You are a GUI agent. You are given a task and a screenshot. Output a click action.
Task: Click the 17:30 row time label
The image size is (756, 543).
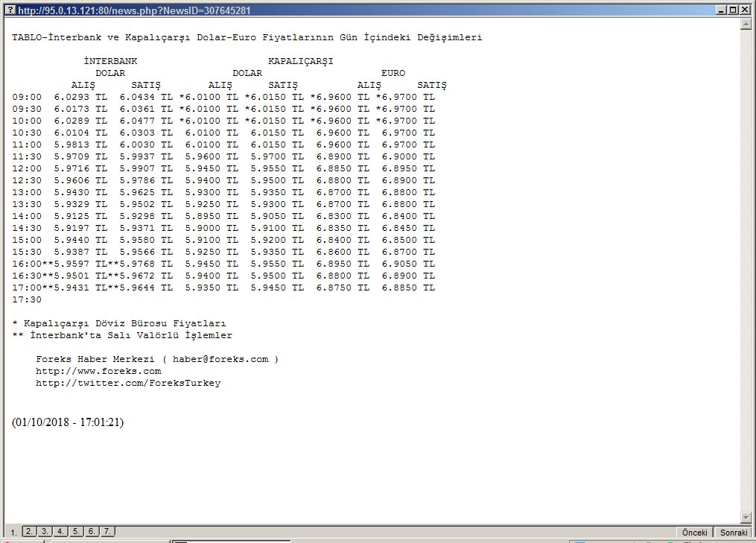pos(27,300)
